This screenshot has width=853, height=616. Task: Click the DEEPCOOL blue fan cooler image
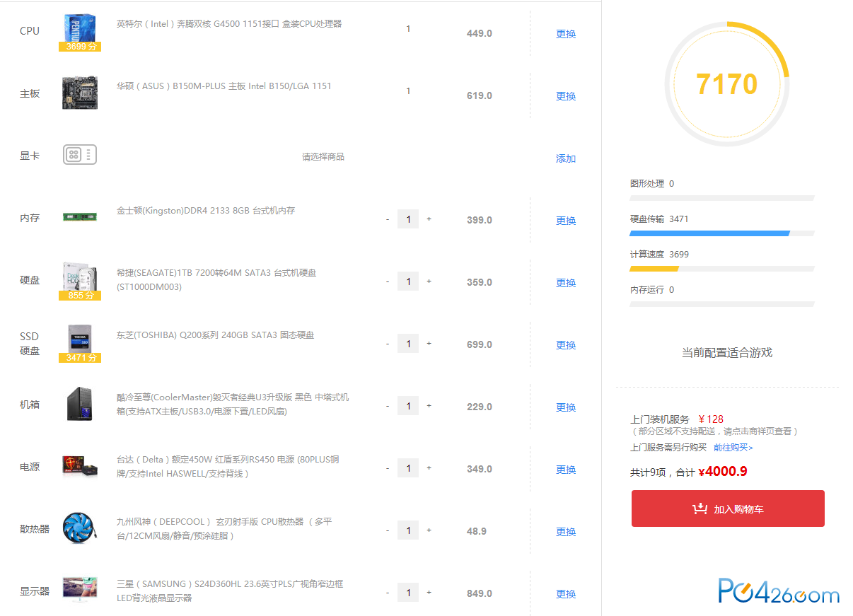pos(80,528)
